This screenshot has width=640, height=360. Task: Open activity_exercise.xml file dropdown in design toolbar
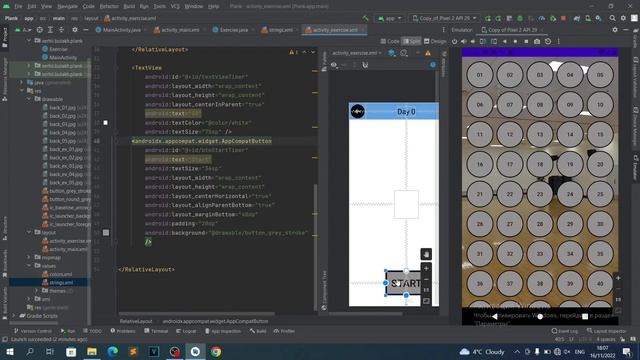tap(357, 53)
